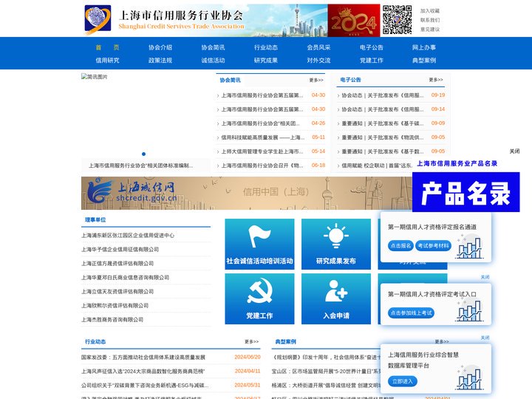Click 联系我们 link
The image size is (532, 399).
(x=430, y=20)
